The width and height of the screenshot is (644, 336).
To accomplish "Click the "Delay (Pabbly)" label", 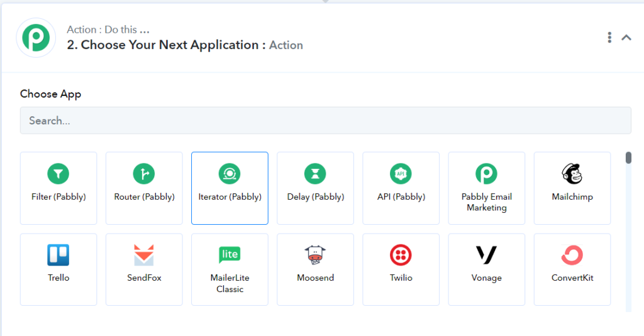I will click(316, 197).
